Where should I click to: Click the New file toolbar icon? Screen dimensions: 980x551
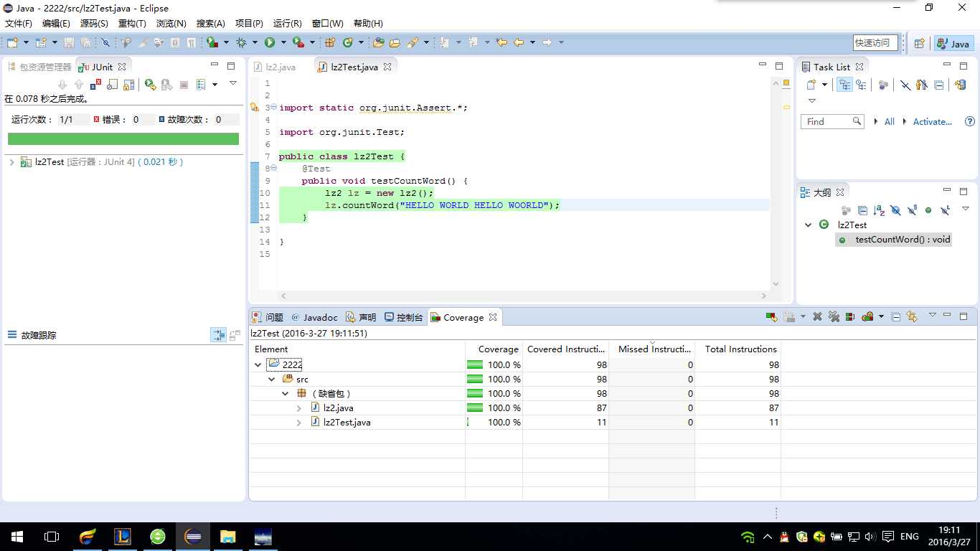click(12, 42)
